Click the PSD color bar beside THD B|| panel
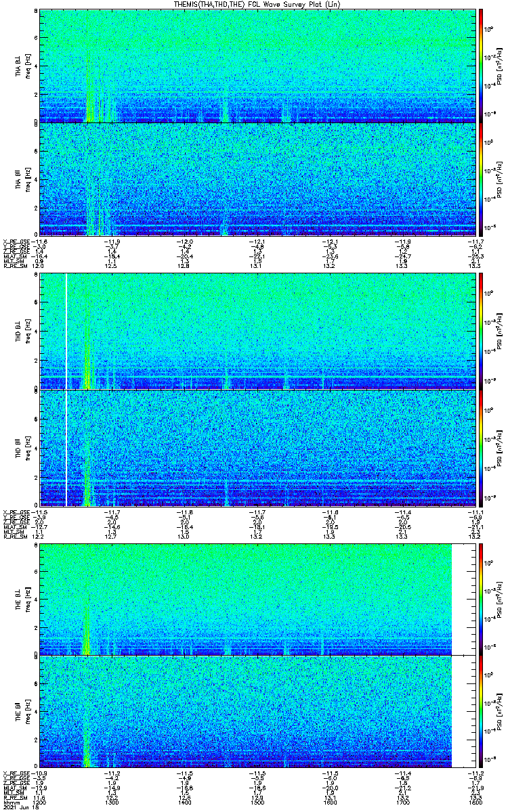Image resolution: width=508 pixels, height=812 pixels. tap(480, 448)
